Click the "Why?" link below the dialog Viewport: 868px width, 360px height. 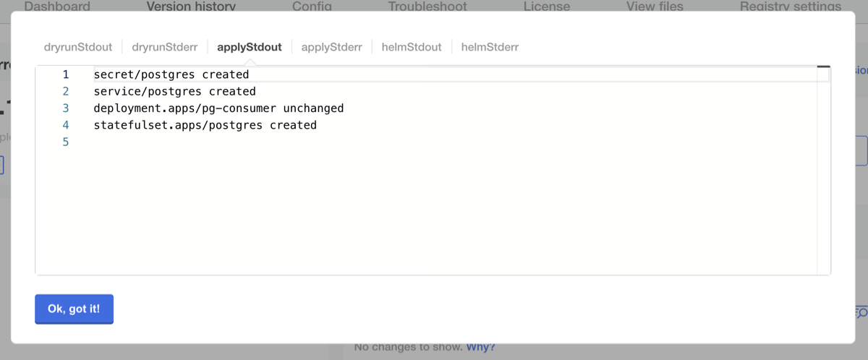pyautogui.click(x=480, y=348)
